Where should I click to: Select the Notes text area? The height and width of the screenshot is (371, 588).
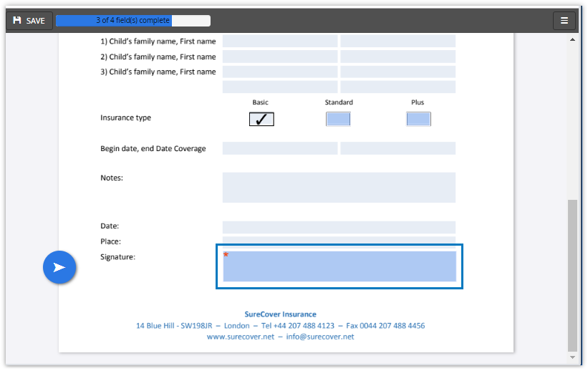tap(339, 187)
